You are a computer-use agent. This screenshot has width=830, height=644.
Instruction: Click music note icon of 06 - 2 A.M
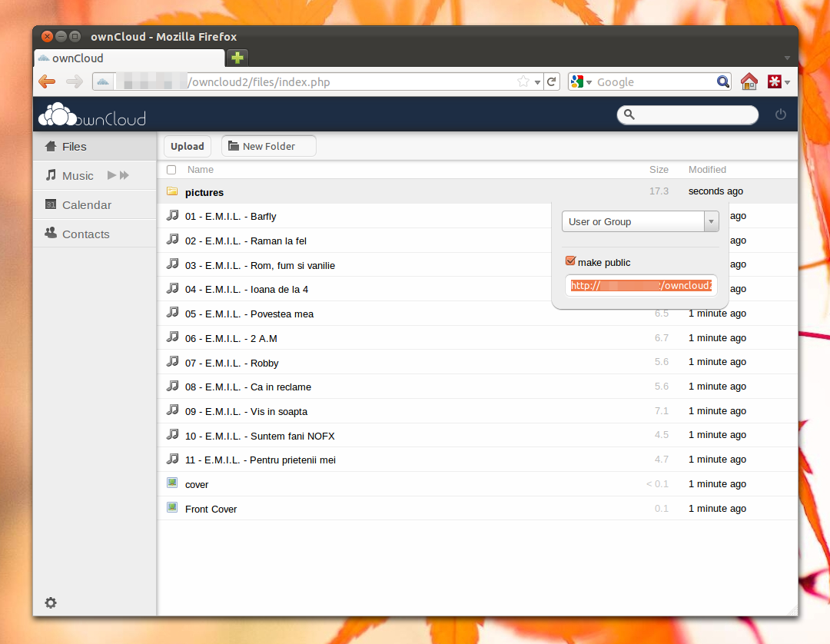tap(172, 337)
